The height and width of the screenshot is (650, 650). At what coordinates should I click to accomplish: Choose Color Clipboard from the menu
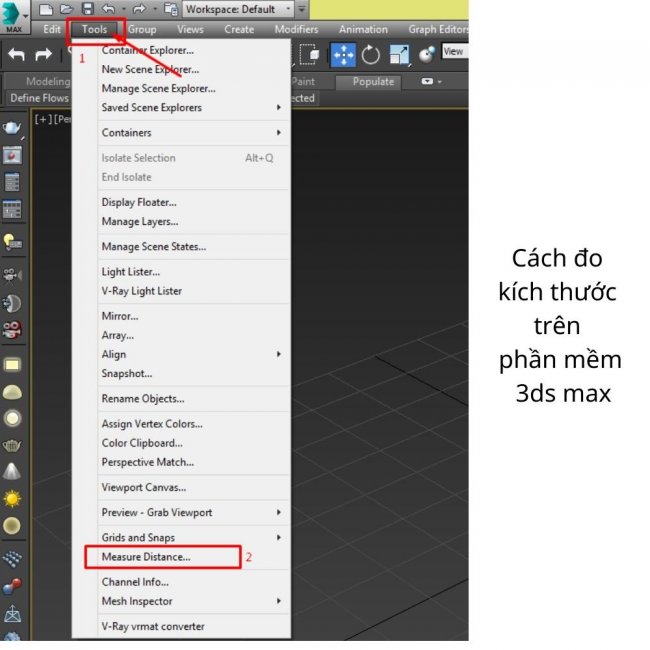point(142,443)
